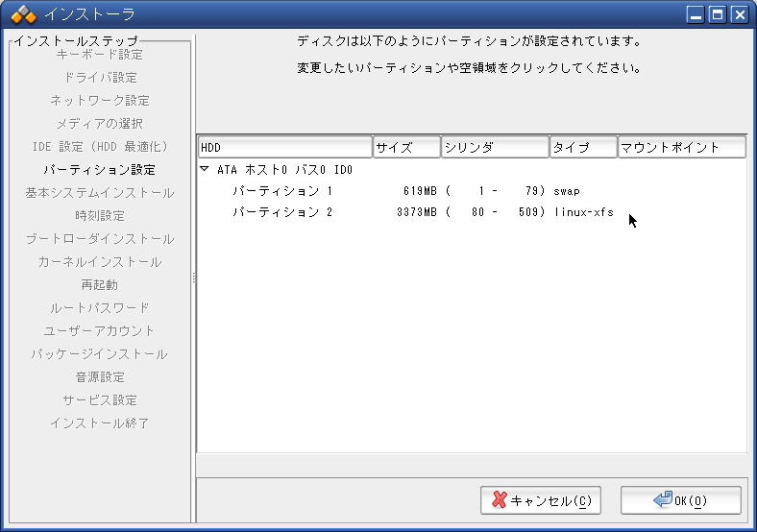The image size is (757, 532).
Task: Click ネットワーク設定 step in sidebar
Action: coord(100,101)
